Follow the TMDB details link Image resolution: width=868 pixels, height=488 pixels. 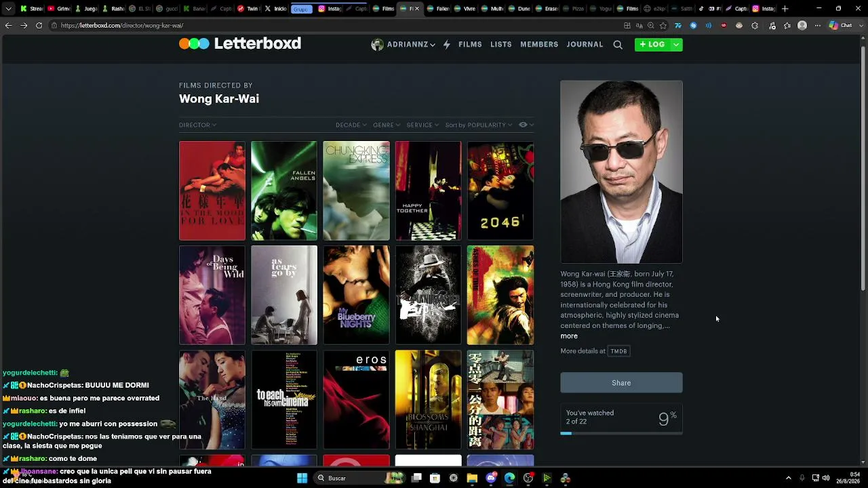point(618,351)
